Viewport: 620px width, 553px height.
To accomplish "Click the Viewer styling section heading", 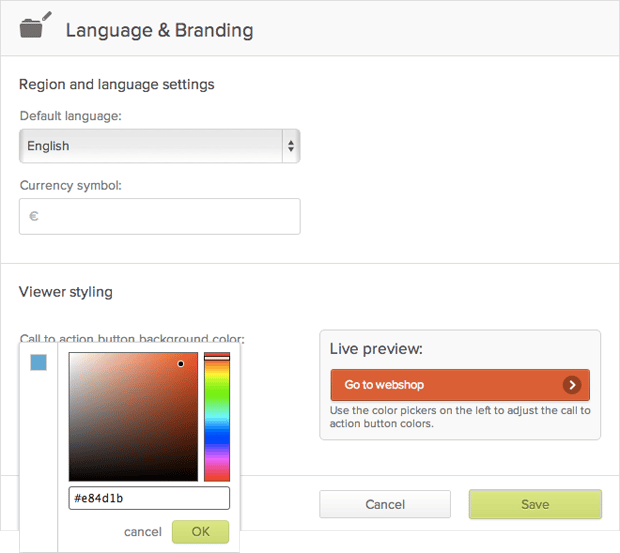I will tap(66, 292).
